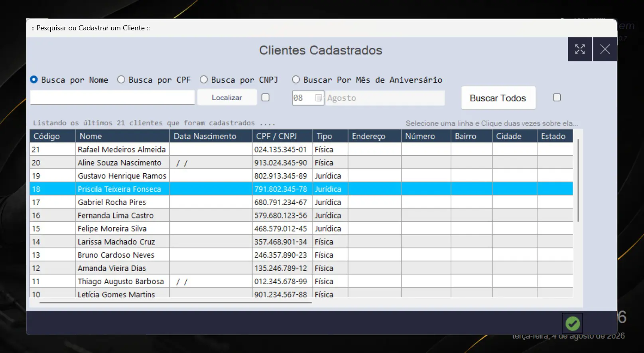The height and width of the screenshot is (353, 644).
Task: Click the Número column header
Action: pyautogui.click(x=426, y=136)
